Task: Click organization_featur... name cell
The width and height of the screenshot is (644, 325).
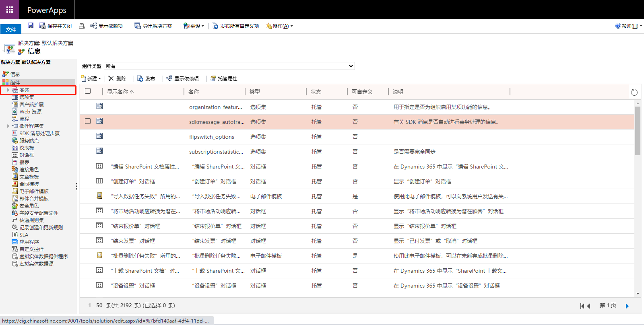Action: click(x=216, y=107)
